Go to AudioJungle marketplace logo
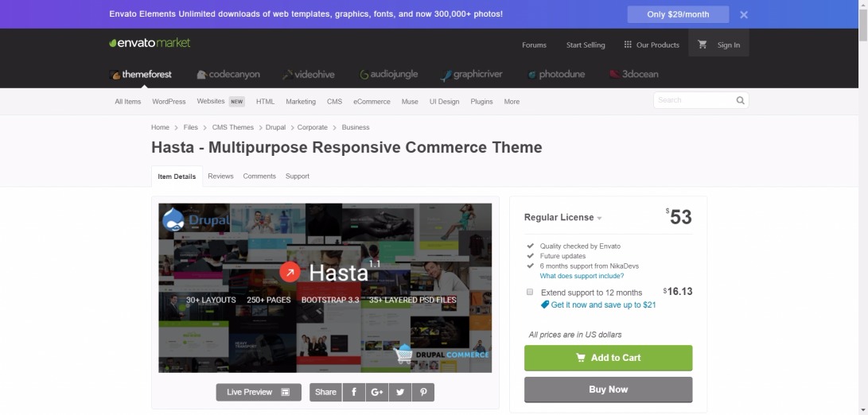868x415 pixels. [388, 74]
